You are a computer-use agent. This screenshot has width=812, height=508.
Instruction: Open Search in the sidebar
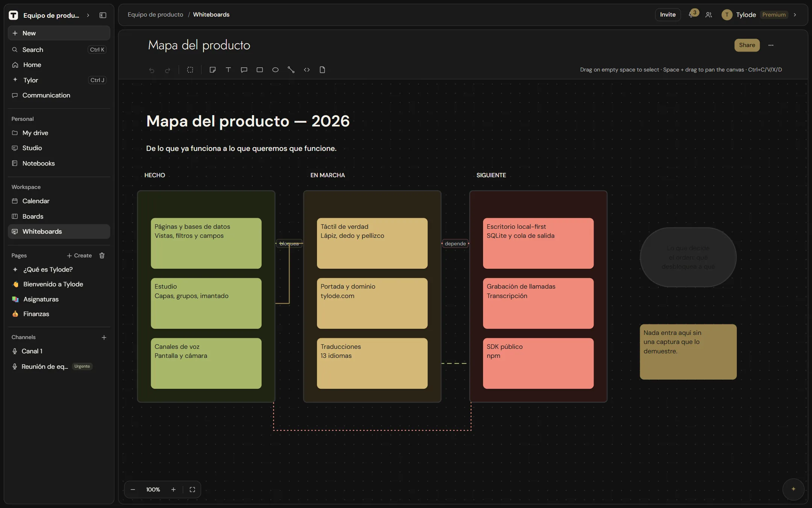(59, 50)
